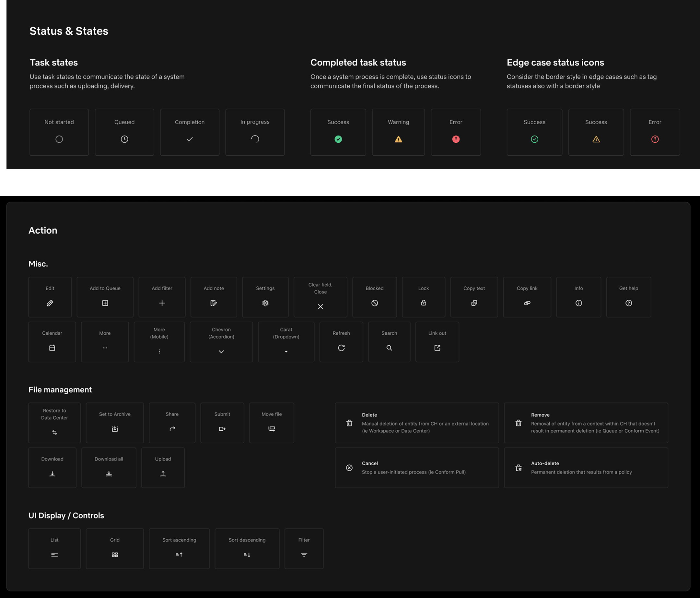
Task: Click the Not started empty circle icon
Action: coord(59,139)
